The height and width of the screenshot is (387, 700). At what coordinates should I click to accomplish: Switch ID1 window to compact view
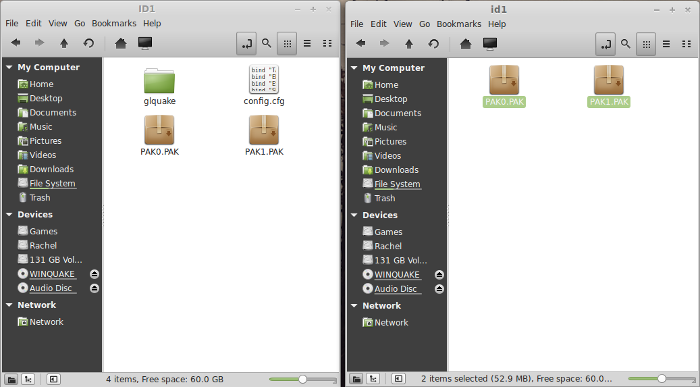tap(327, 43)
